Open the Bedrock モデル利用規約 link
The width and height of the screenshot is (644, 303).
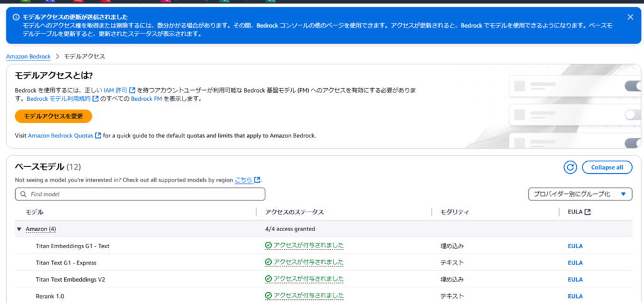(58, 99)
